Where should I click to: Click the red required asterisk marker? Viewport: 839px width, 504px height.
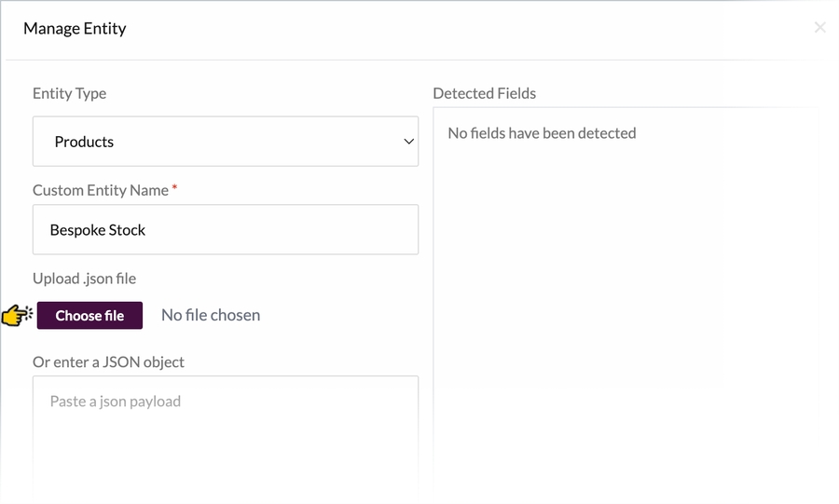(175, 189)
